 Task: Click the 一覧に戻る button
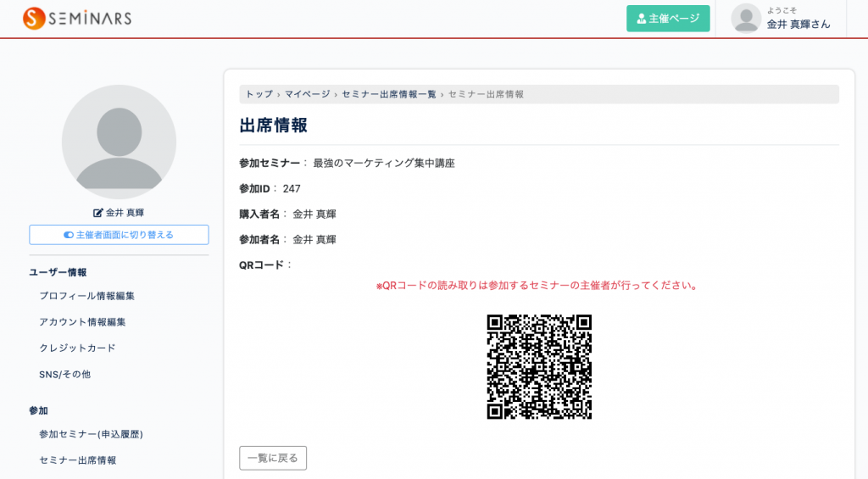[x=273, y=458]
